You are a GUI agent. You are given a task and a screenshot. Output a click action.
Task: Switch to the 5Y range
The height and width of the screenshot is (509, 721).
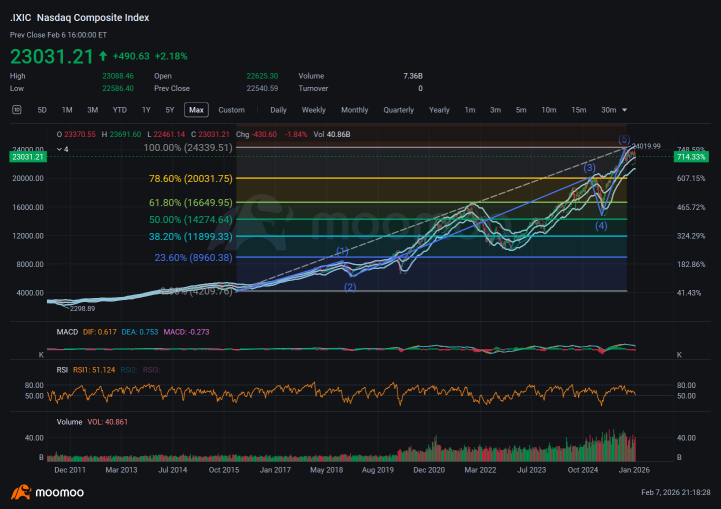(x=170, y=110)
